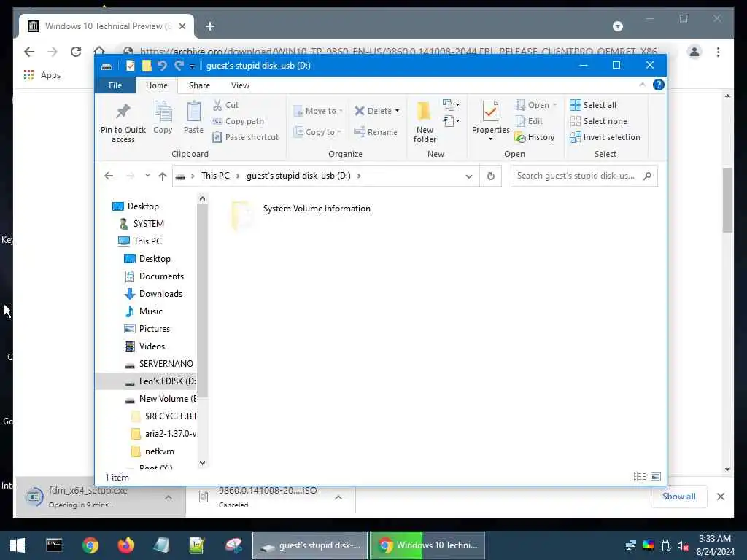Viewport: 747px width, 560px height.
Task: Open Chrome three-dot menu
Action: coord(718,52)
